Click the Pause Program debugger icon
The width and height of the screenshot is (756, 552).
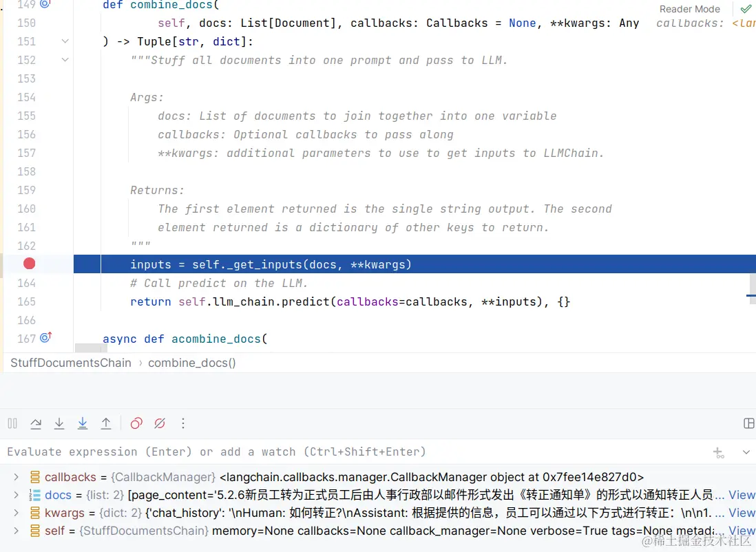coord(12,423)
